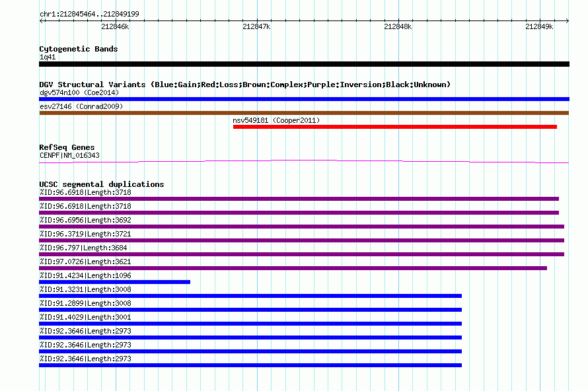Select the purple bar under %ID:96.6956|Length:3692
This screenshot has height=391, width=588.
(x=301, y=227)
